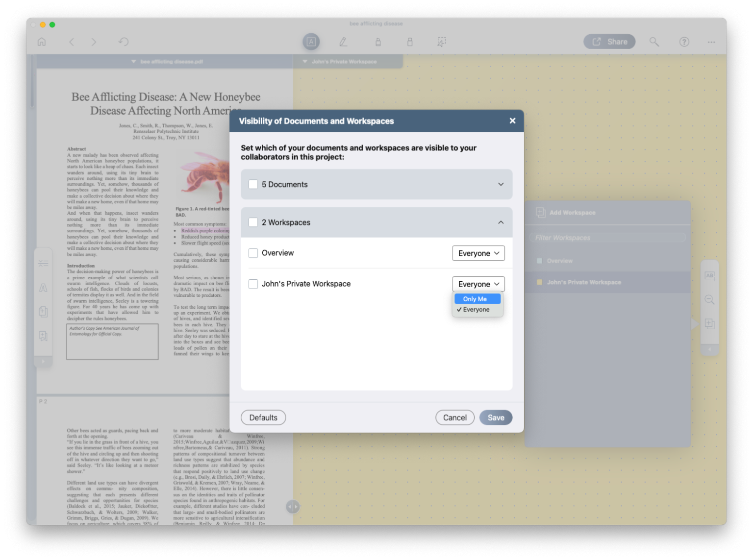This screenshot has height=560, width=753.
Task: Select the Pen annotation tool
Action: 343,42
